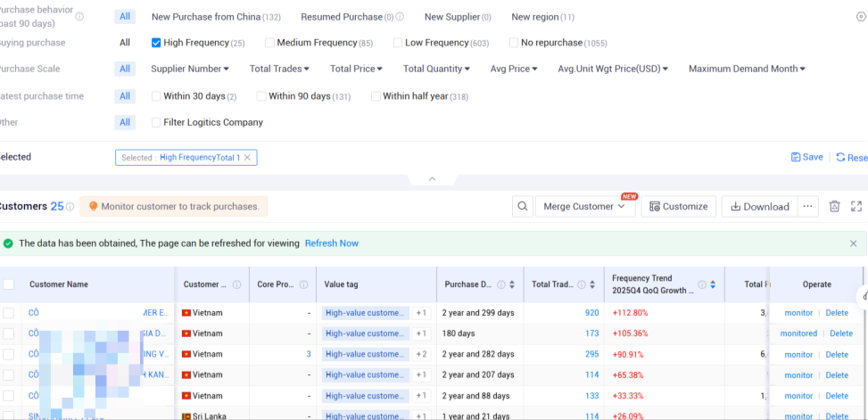
Task: Open the Avg Price filter dropdown
Action: pos(514,70)
